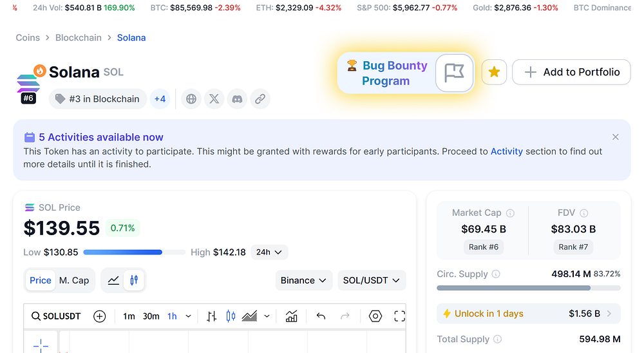Select the candles chart style icon in toolbar
This screenshot has height=353, width=644.
(231, 316)
